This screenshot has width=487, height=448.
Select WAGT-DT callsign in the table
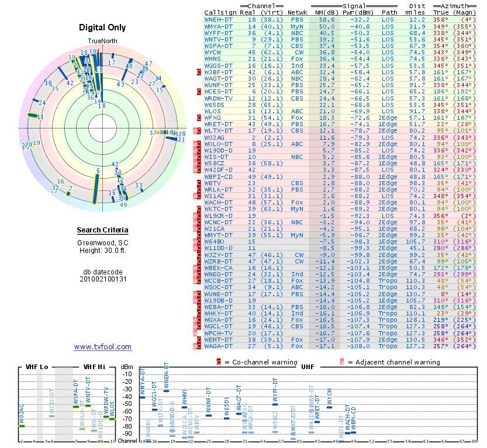[x=218, y=79]
